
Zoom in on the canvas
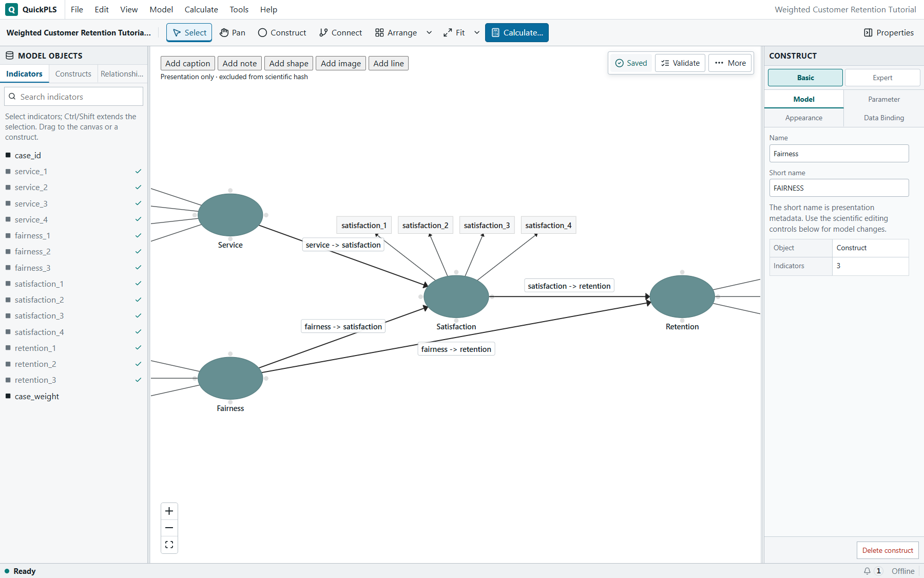(169, 511)
